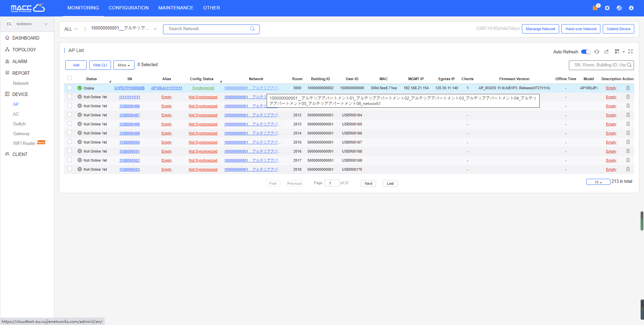Click the vertical page scrollbar
The width and height of the screenshot is (644, 325).
[x=642, y=221]
